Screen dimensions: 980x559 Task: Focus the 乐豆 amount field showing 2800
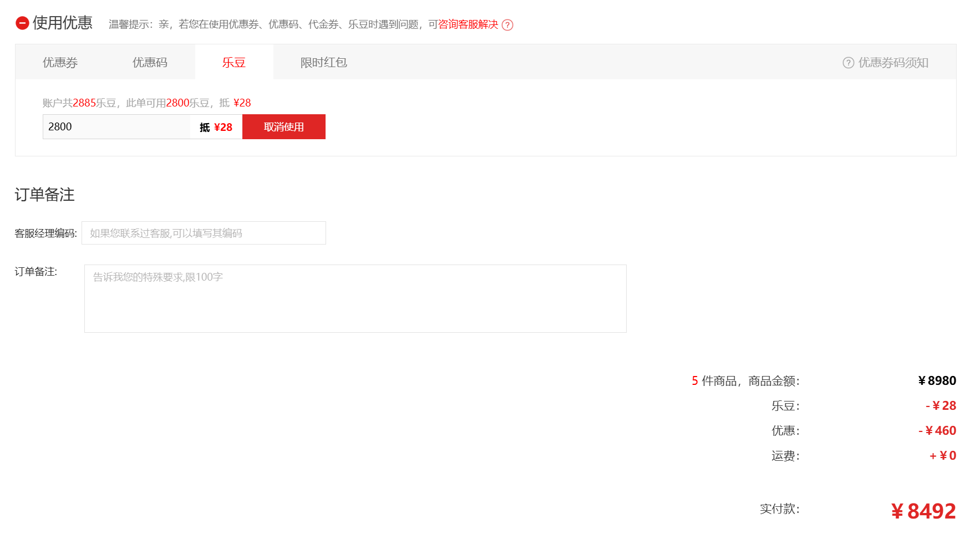click(x=116, y=127)
